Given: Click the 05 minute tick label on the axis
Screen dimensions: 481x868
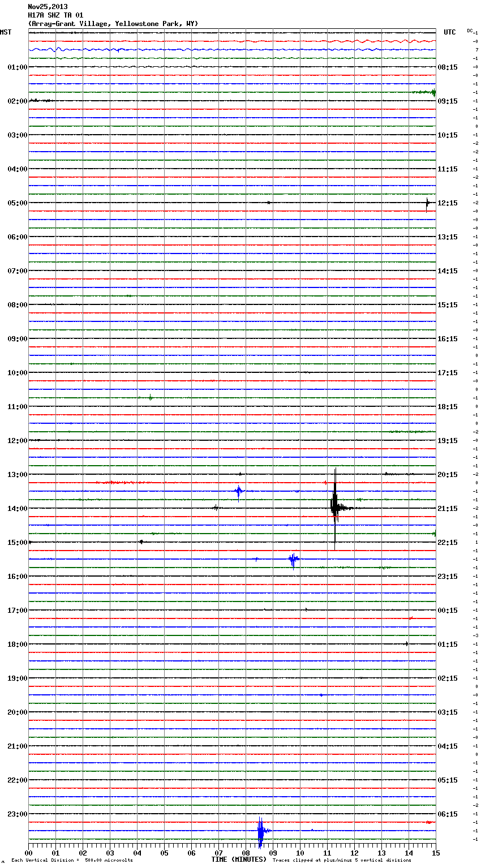Looking at the screenshot, I should click(164, 853).
